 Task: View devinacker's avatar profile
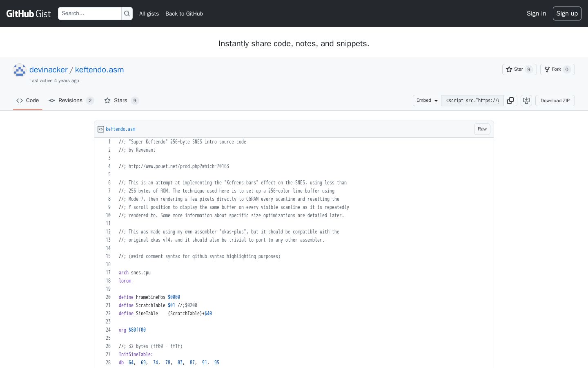click(20, 70)
